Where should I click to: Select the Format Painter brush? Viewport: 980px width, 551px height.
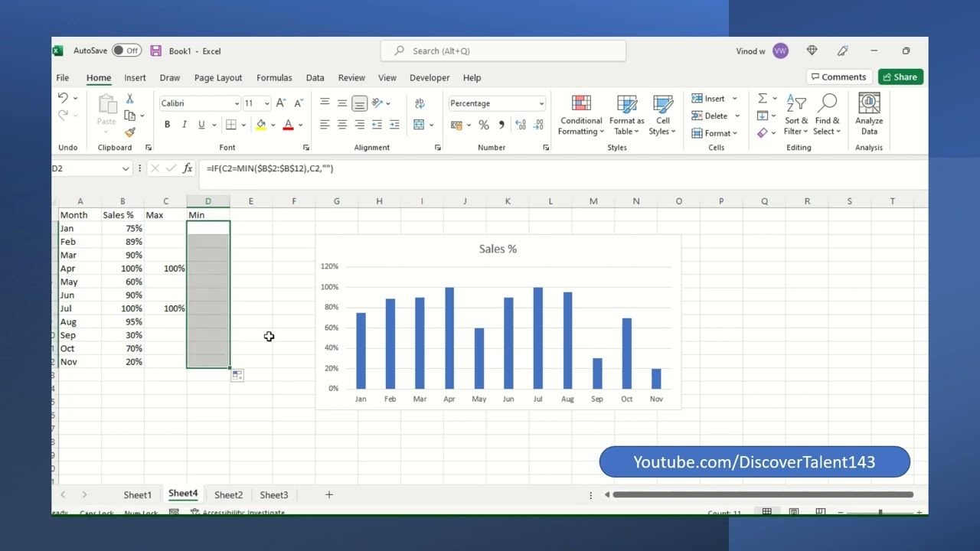pyautogui.click(x=129, y=132)
